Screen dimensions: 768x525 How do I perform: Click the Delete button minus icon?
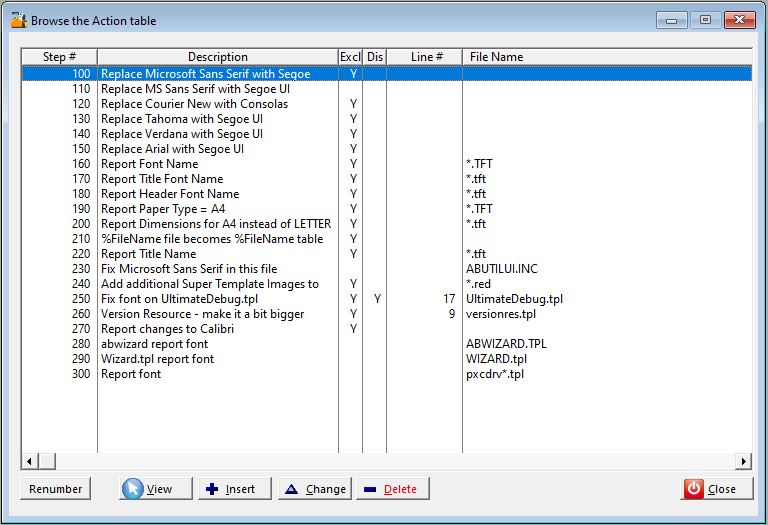point(370,489)
